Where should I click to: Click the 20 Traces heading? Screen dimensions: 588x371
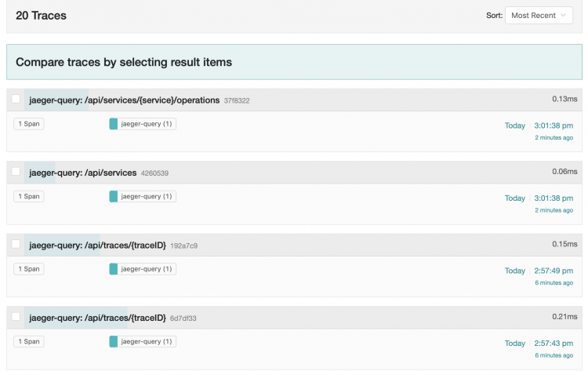(x=41, y=15)
